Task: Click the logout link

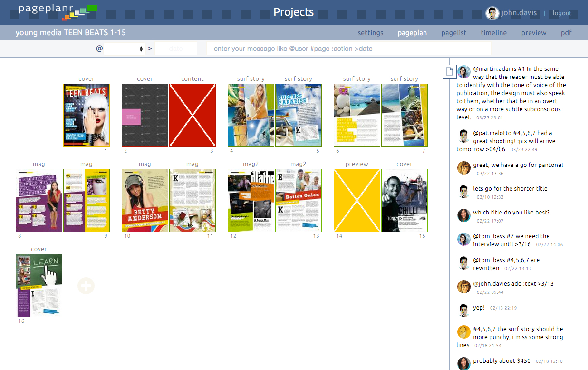Action: pyautogui.click(x=562, y=13)
